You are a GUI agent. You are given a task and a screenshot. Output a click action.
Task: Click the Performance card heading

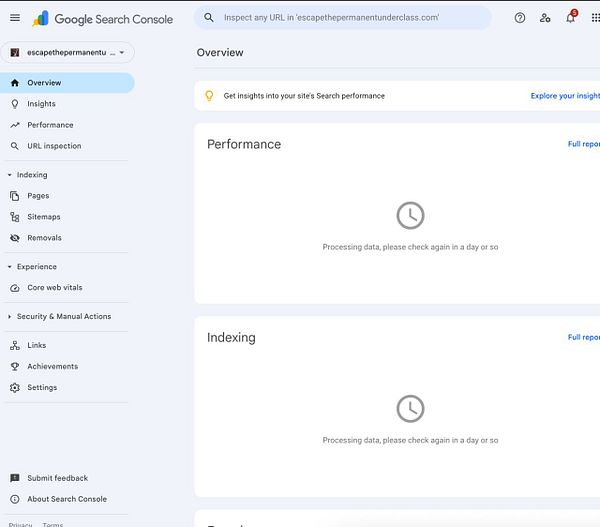point(244,144)
